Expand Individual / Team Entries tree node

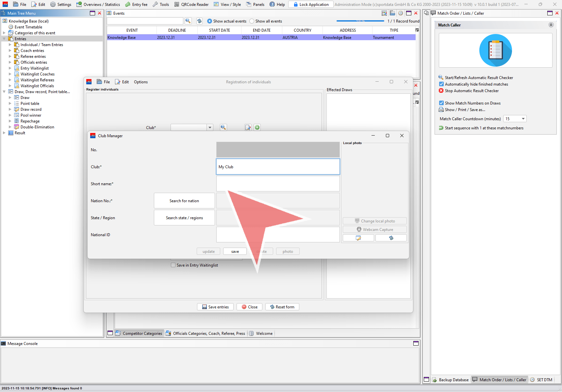10,45
